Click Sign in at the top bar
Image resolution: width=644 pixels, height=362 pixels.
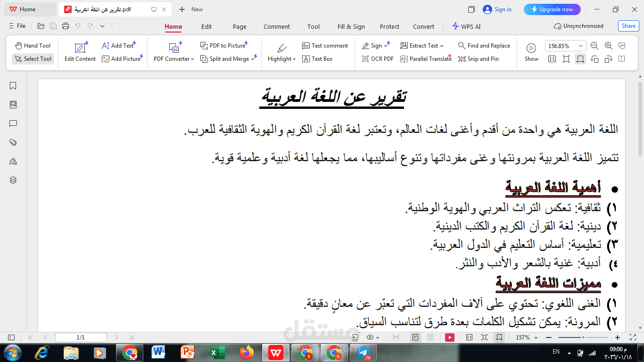[497, 9]
